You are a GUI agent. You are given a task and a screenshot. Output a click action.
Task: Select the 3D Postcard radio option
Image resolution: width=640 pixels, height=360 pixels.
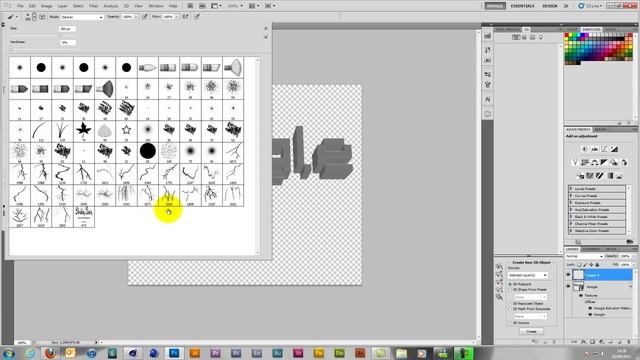tap(510, 284)
